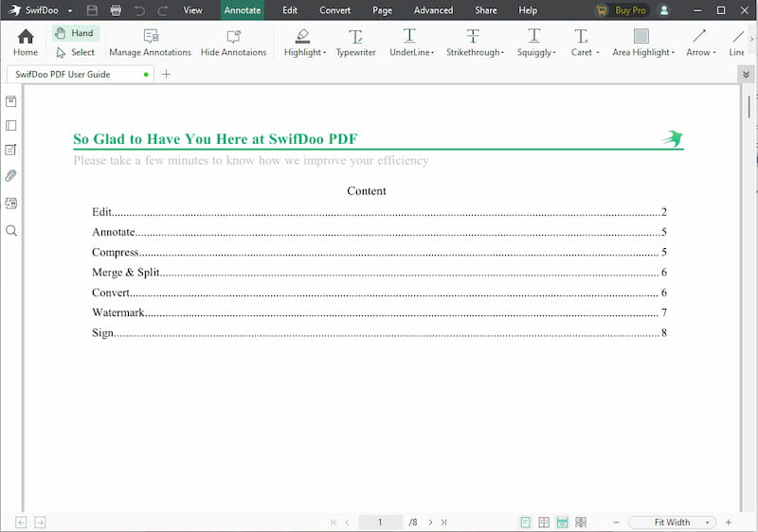
Task: Select the Strikethrough tool
Action: coord(473,43)
